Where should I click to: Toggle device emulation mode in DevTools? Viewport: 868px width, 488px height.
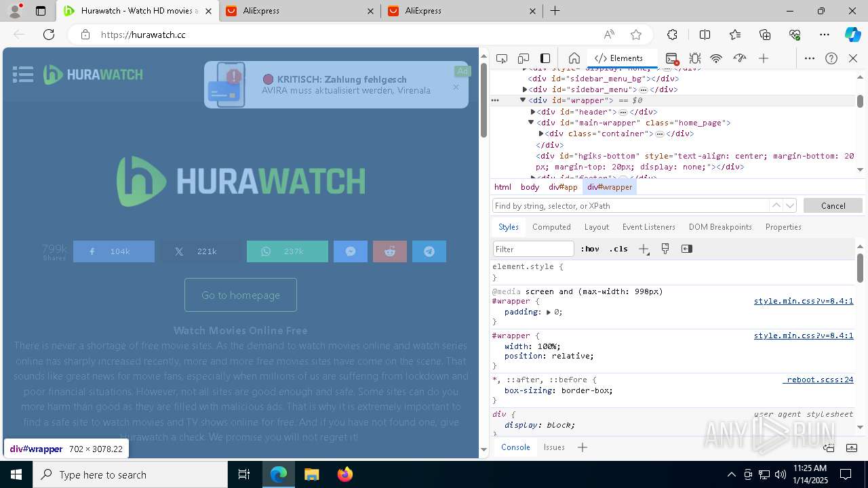(524, 58)
